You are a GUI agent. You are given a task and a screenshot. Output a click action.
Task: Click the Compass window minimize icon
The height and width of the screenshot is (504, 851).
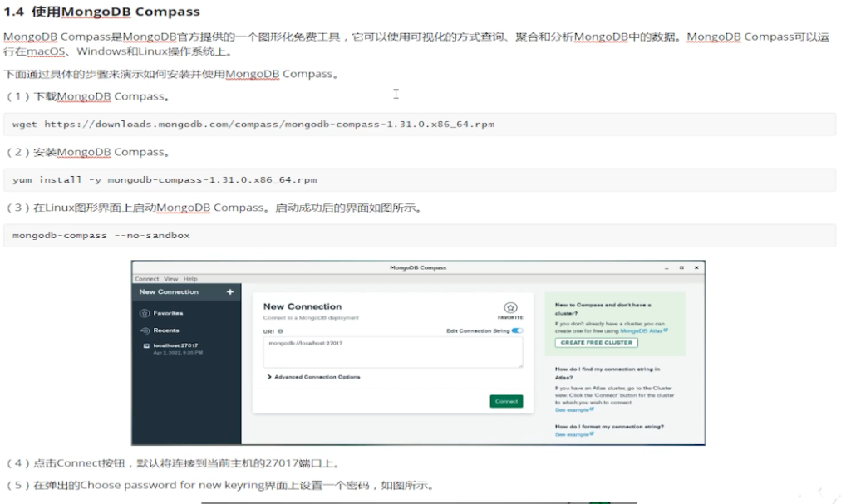(667, 268)
